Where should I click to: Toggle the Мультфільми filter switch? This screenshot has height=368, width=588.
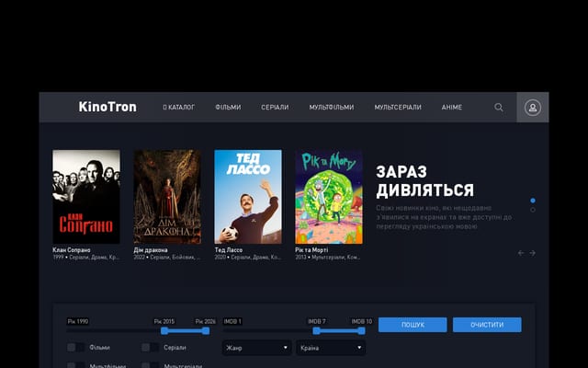click(75, 365)
